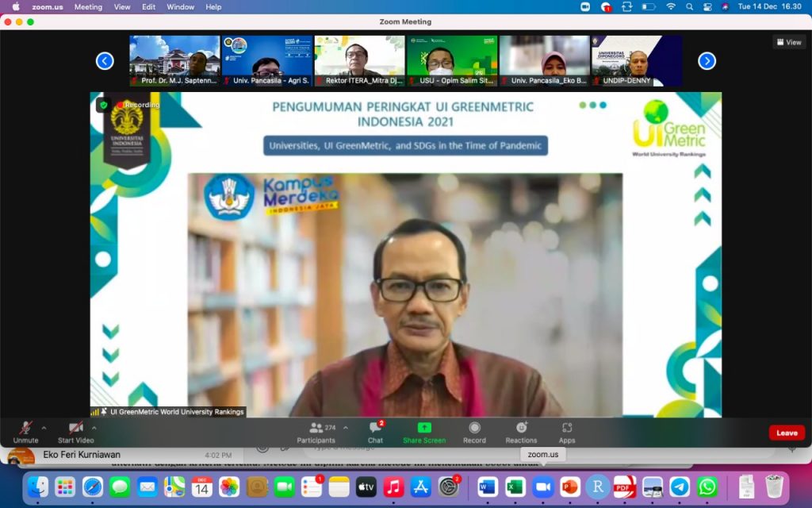Click the Zoom status icon in menu bar
The width and height of the screenshot is (812, 508).
click(585, 6)
